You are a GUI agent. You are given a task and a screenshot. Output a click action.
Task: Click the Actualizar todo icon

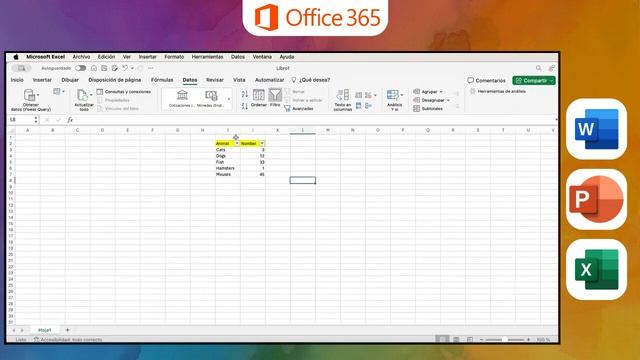(x=82, y=95)
